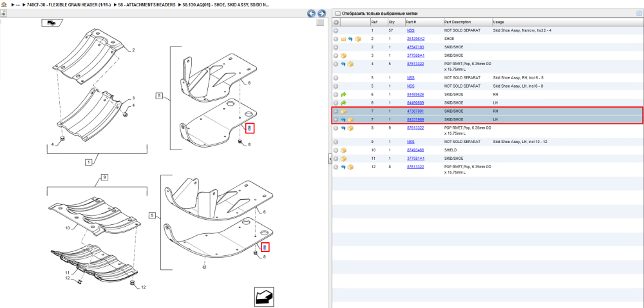Click the green arrow beside part 84485626
The width and height of the screenshot is (644, 308).
(344, 95)
